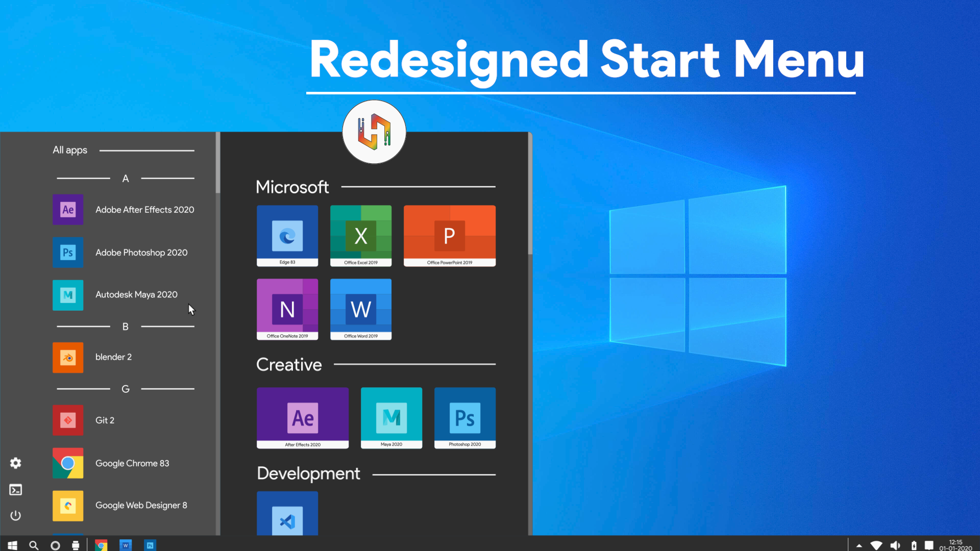Open the After Effects 2020 Creative tile

(x=303, y=418)
